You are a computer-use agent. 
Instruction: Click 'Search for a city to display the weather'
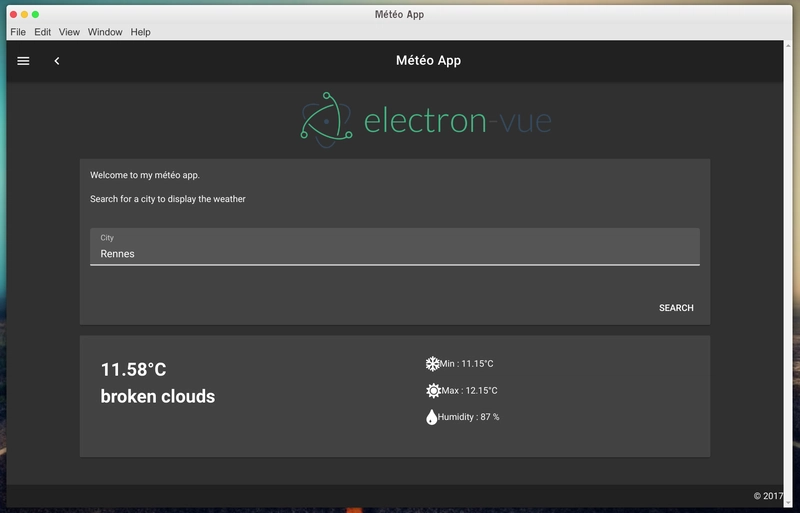coord(168,199)
